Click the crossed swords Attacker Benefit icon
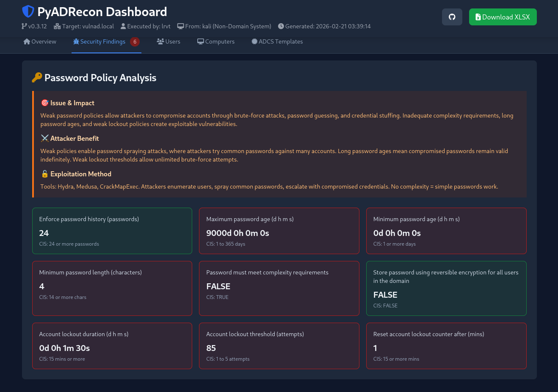Image resolution: width=558 pixels, height=392 pixels. [x=44, y=138]
